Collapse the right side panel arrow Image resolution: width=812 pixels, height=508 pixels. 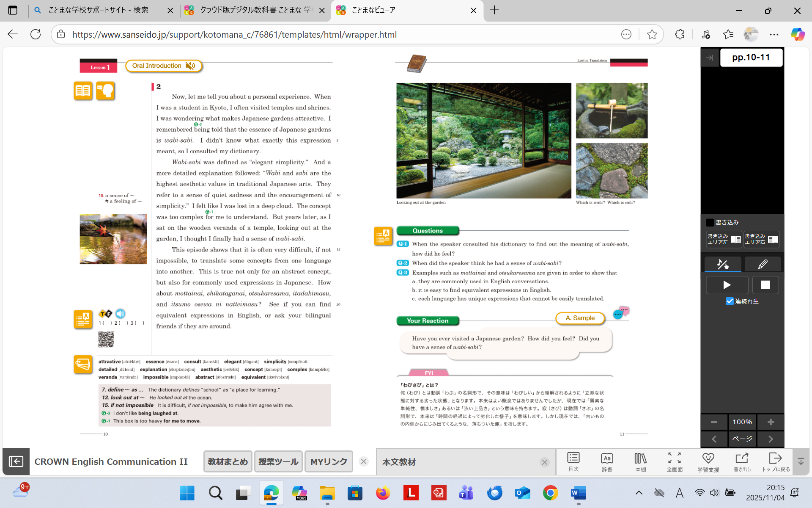[x=710, y=58]
